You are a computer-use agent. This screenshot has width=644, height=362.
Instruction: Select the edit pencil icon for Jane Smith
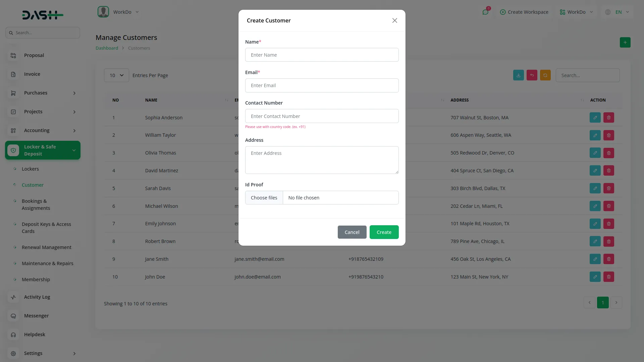(x=595, y=259)
